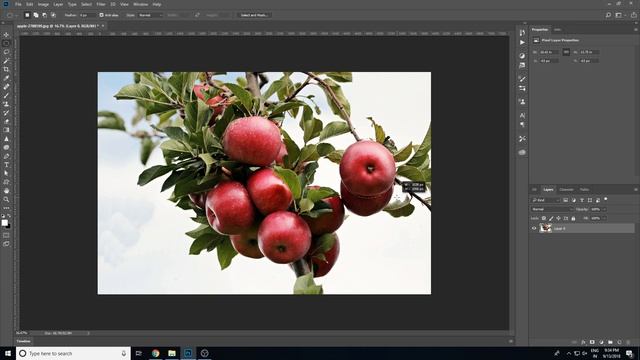This screenshot has height=360, width=640.
Task: Select the History Brush tool
Action: click(x=6, y=113)
